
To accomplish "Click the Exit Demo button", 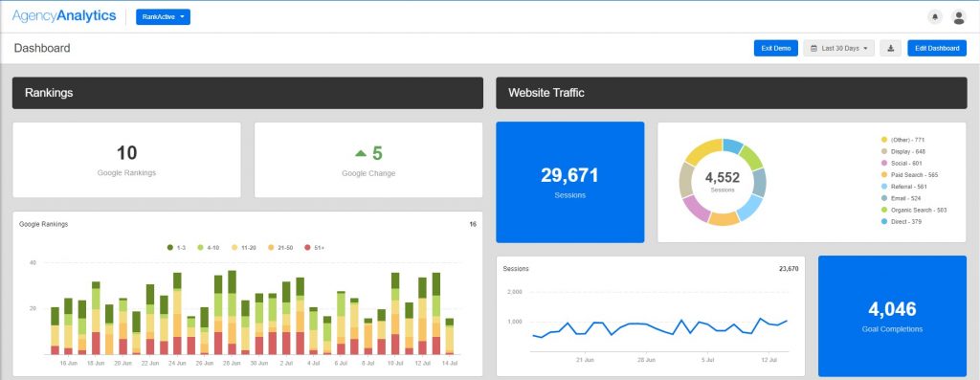I will pos(775,48).
